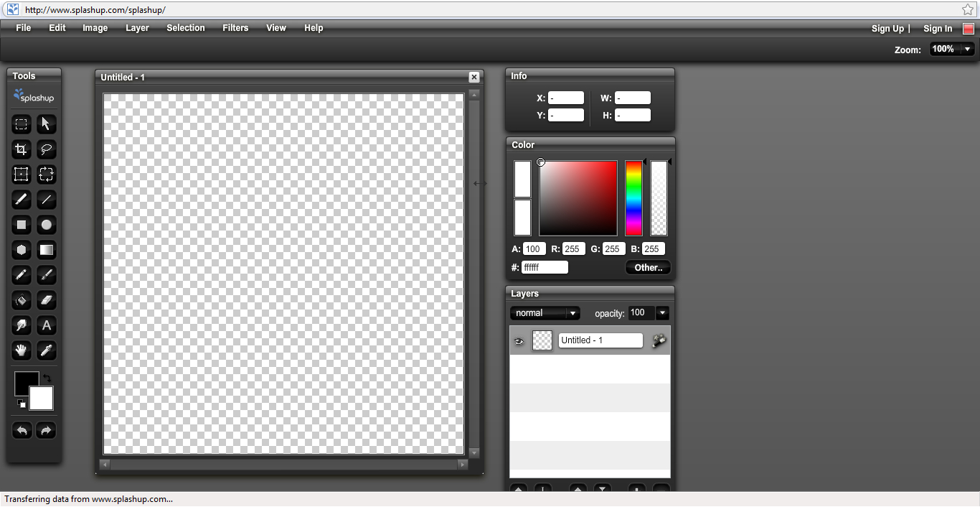Image resolution: width=980 pixels, height=507 pixels.
Task: Hide the Untitled - 1 layer using eye icon
Action: pyautogui.click(x=519, y=341)
